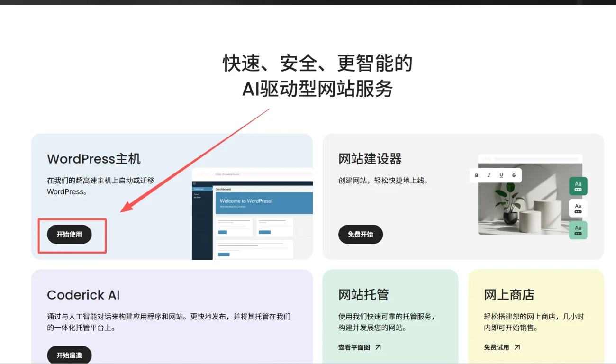Select the dark green Aa style swatch
Image resolution: width=616 pixels, height=364 pixels.
(578, 186)
